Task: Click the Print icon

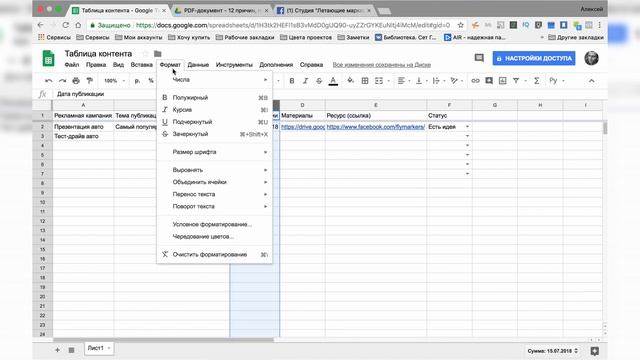Action: click(76, 81)
